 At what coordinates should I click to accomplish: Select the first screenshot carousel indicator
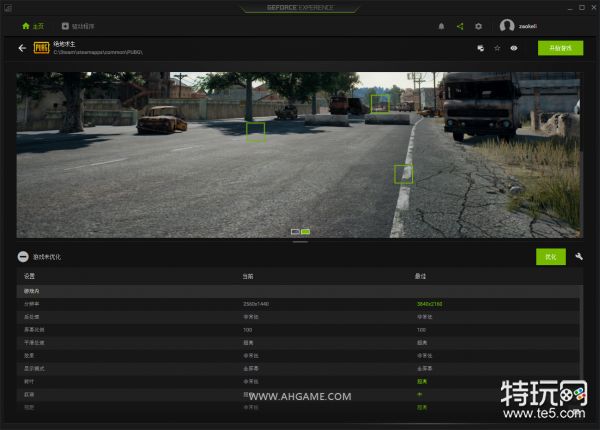pos(295,231)
